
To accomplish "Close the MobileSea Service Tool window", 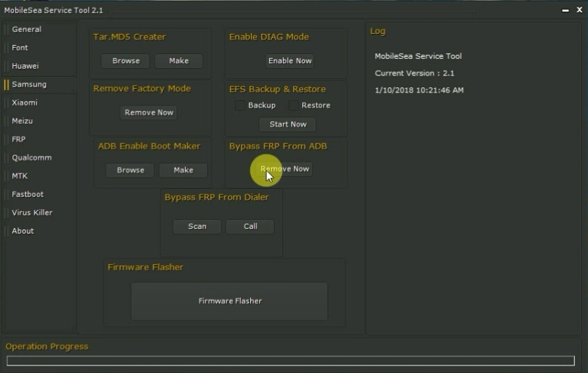I will click(580, 10).
